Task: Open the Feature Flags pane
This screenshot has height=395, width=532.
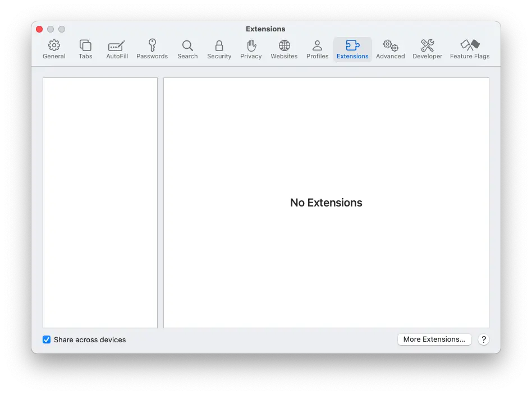Action: coord(470,49)
